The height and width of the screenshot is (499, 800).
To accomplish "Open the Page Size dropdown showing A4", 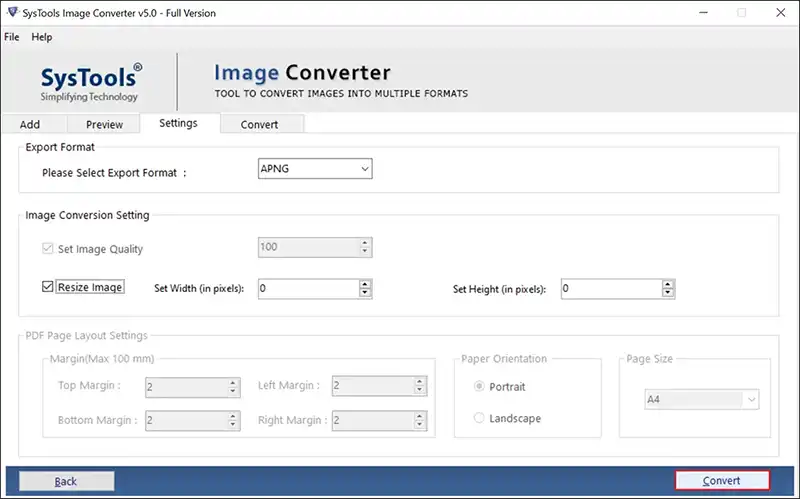I will coord(702,400).
